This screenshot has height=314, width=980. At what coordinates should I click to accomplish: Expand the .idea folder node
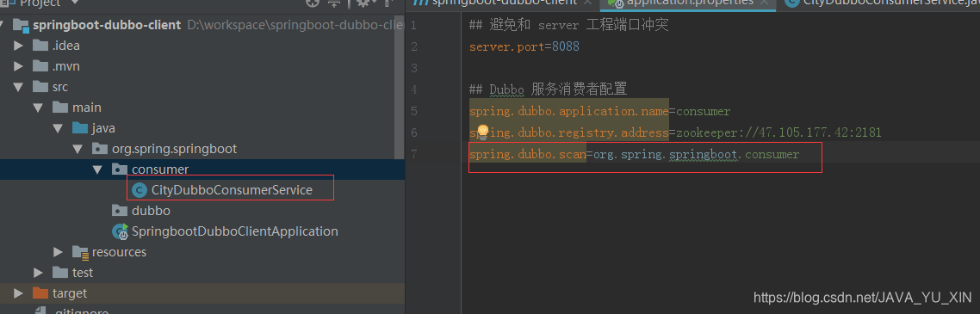point(19,46)
